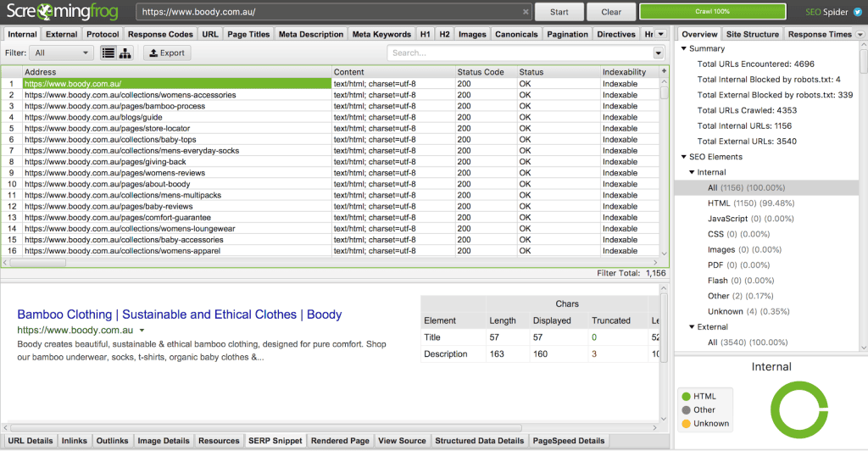The height and width of the screenshot is (451, 868).
Task: Clear the URL field with X icon
Action: (526, 12)
